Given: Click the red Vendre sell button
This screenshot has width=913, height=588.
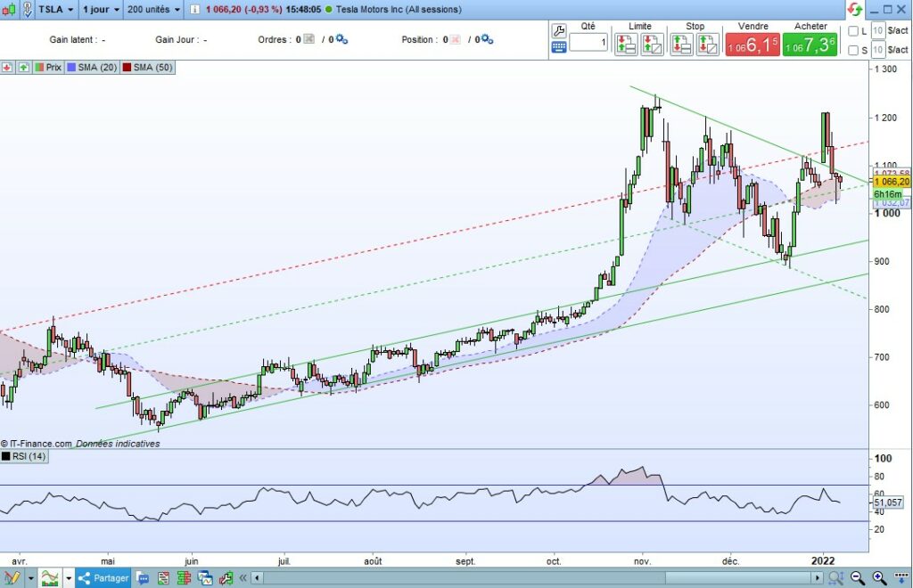Looking at the screenshot, I should click(753, 44).
